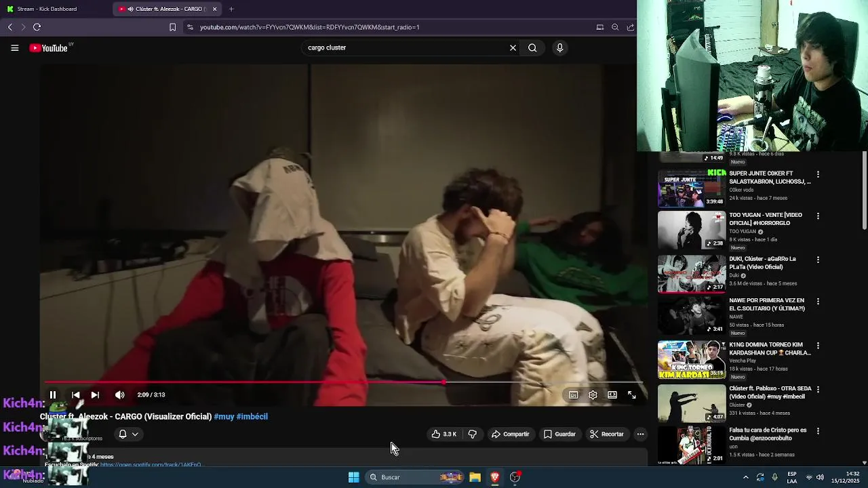
Task: Expand notification preferences chevron
Action: point(135,434)
